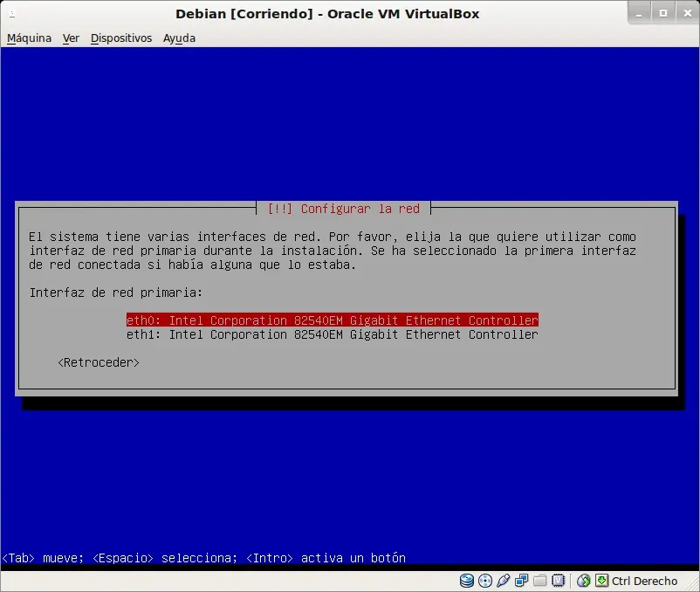Click the keyboard capture green arrow icon
The image size is (700, 592).
pyautogui.click(x=601, y=581)
